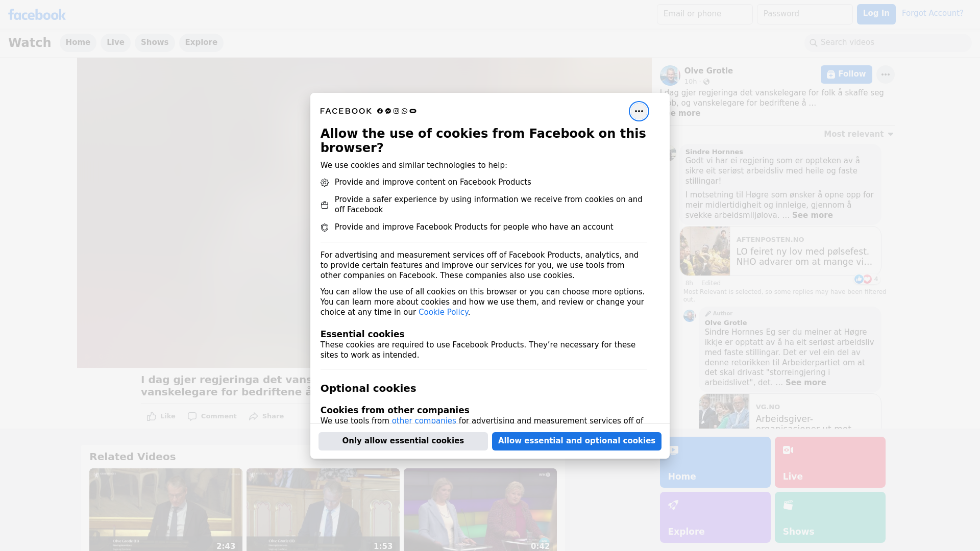The width and height of the screenshot is (980, 551).
Task: Open the VG.NO article preview
Action: 790,411
